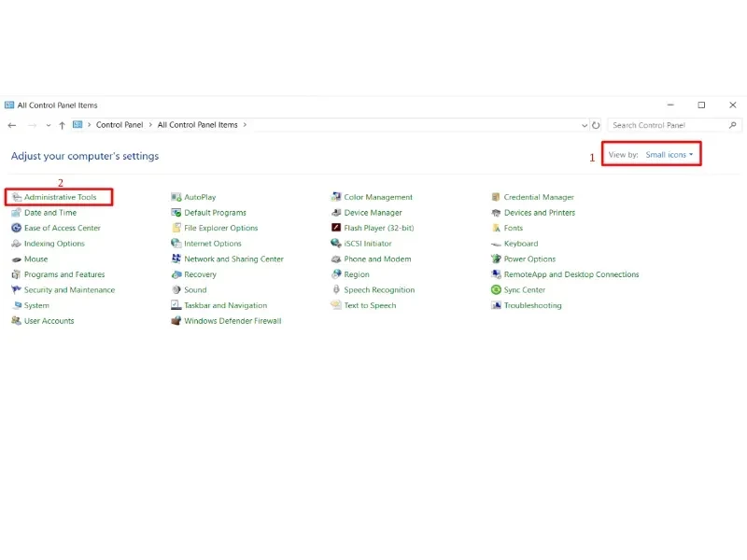Open the Internet Options icon

[x=176, y=244]
